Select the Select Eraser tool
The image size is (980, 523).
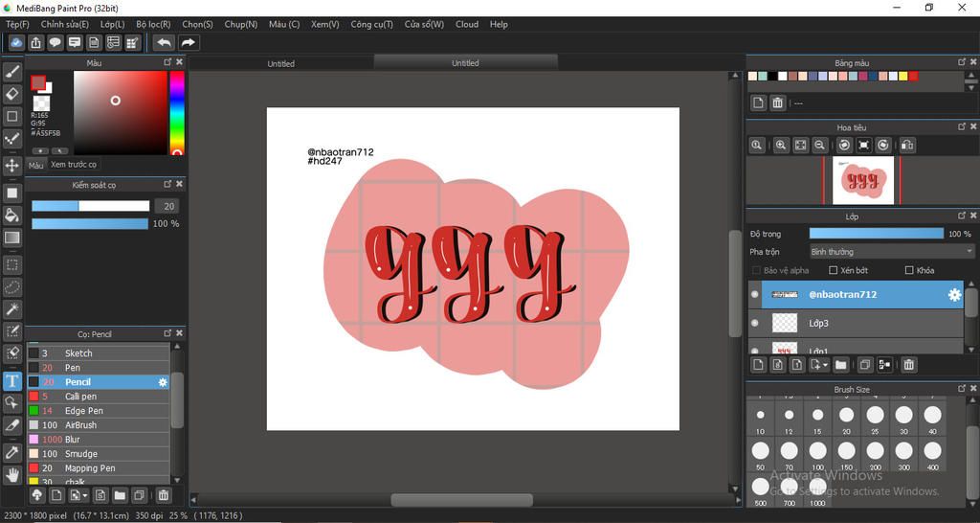pos(11,352)
